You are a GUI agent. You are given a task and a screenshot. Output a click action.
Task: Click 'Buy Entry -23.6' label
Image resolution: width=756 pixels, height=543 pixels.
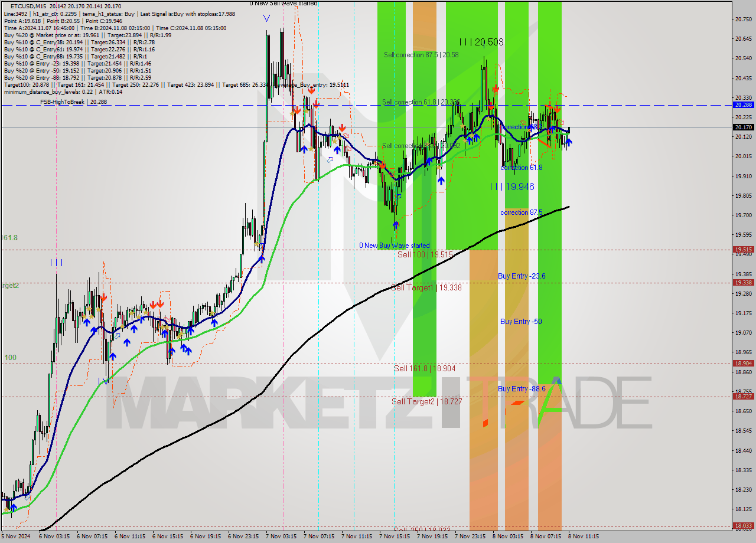coord(522,276)
